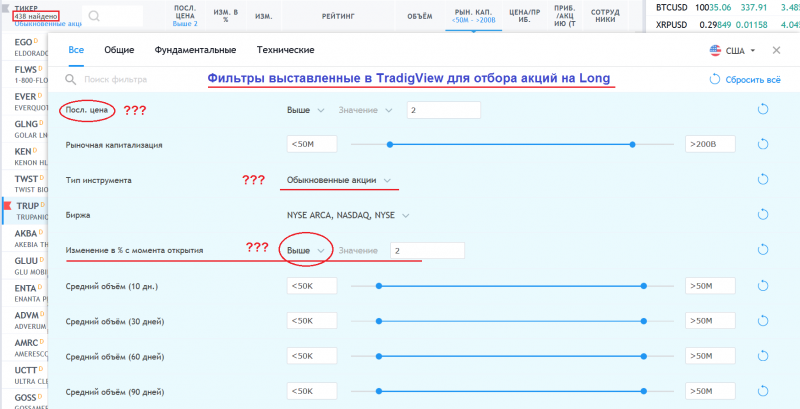Select the TWST ticker row
The image size is (800, 409).
coord(24,184)
